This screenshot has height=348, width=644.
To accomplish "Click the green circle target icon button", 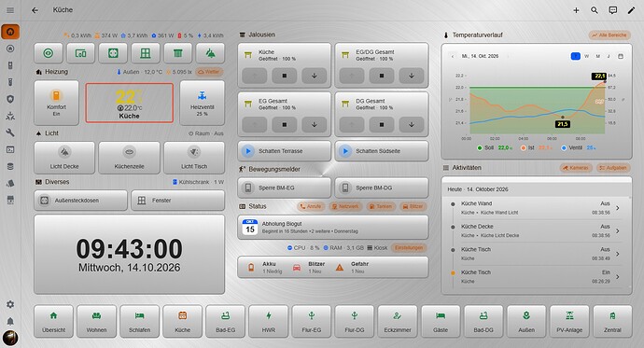I will (x=49, y=53).
